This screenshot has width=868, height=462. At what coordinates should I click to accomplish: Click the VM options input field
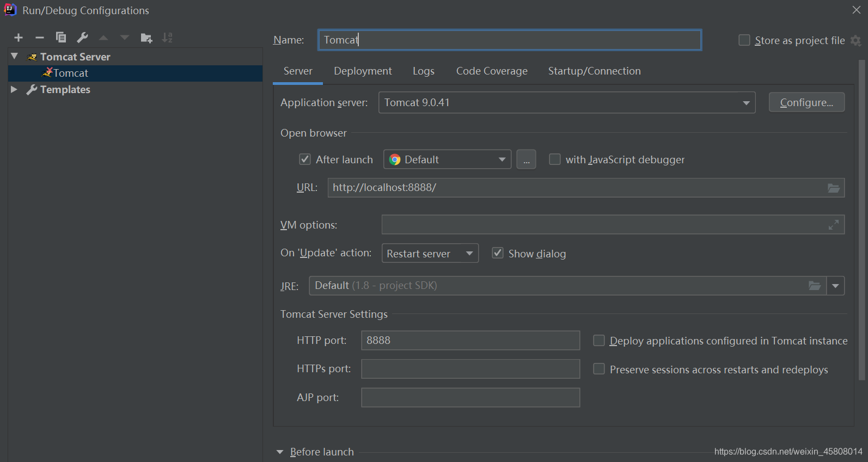tap(613, 224)
